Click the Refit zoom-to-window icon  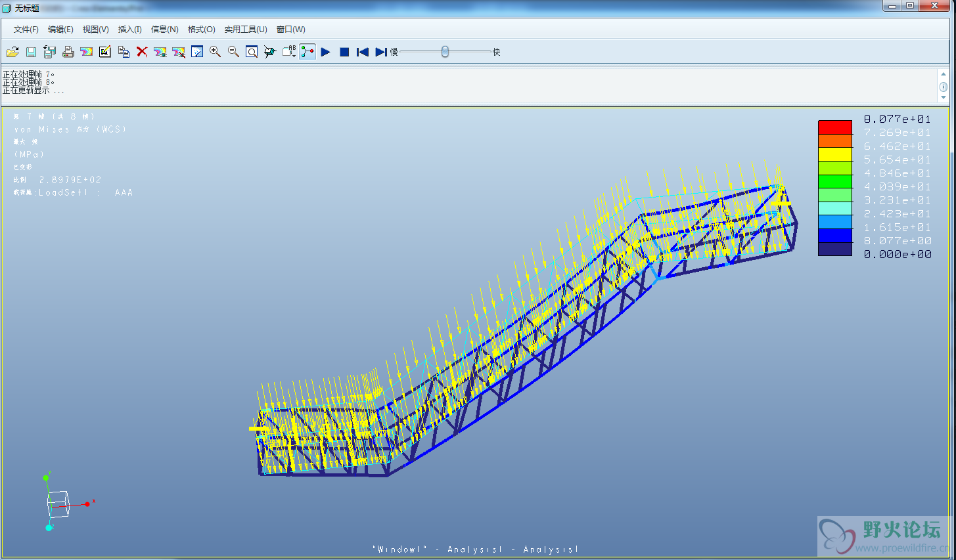251,52
